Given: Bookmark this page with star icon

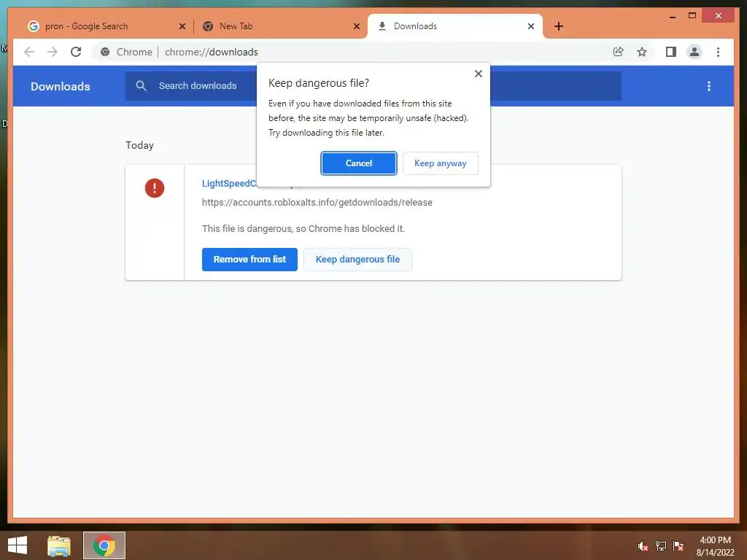Looking at the screenshot, I should 642,52.
